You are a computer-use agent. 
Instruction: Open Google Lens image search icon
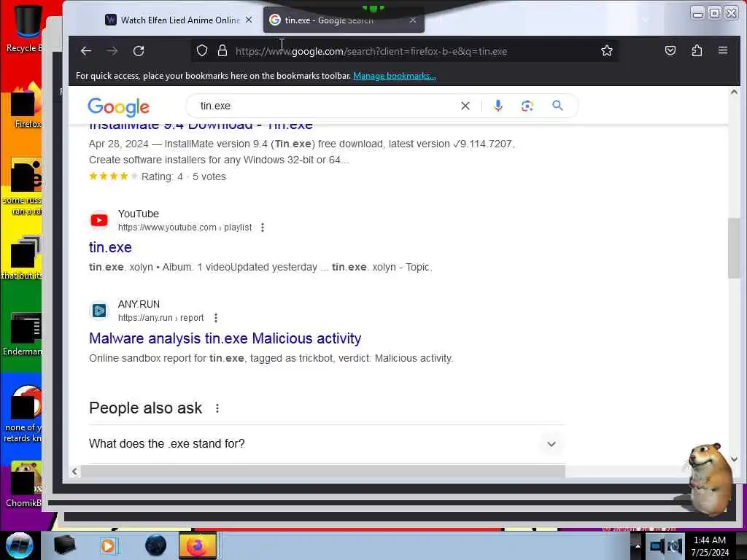coord(527,106)
